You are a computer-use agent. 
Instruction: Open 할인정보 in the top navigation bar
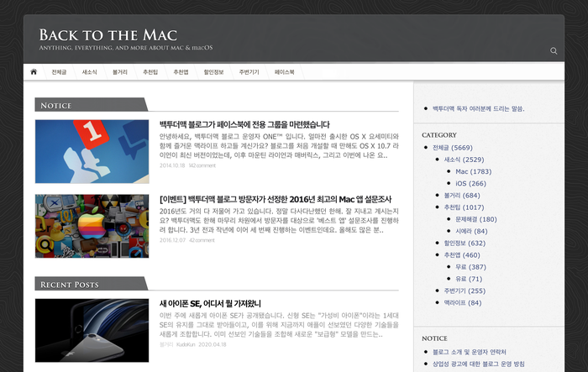213,72
